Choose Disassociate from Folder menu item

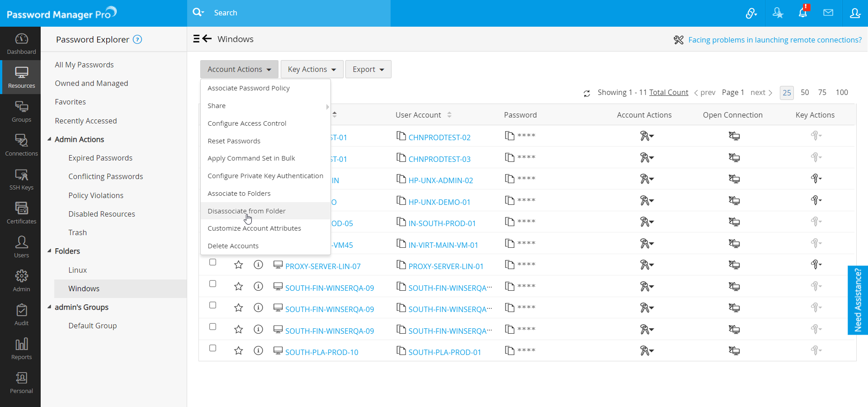click(246, 211)
